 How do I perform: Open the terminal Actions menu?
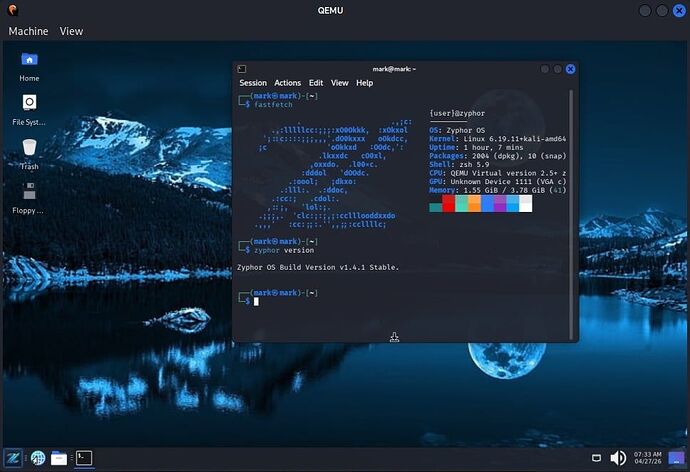[x=287, y=83]
